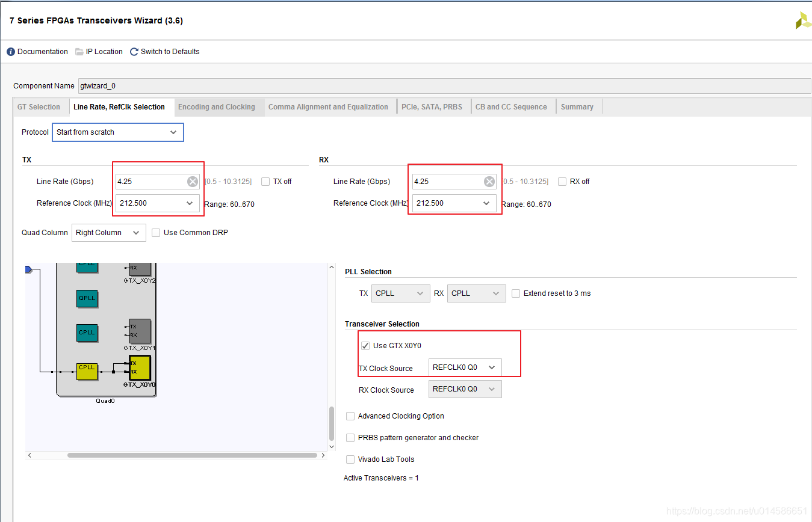Image resolution: width=812 pixels, height=522 pixels.
Task: Toggle the RX off checkbox
Action: pyautogui.click(x=562, y=182)
